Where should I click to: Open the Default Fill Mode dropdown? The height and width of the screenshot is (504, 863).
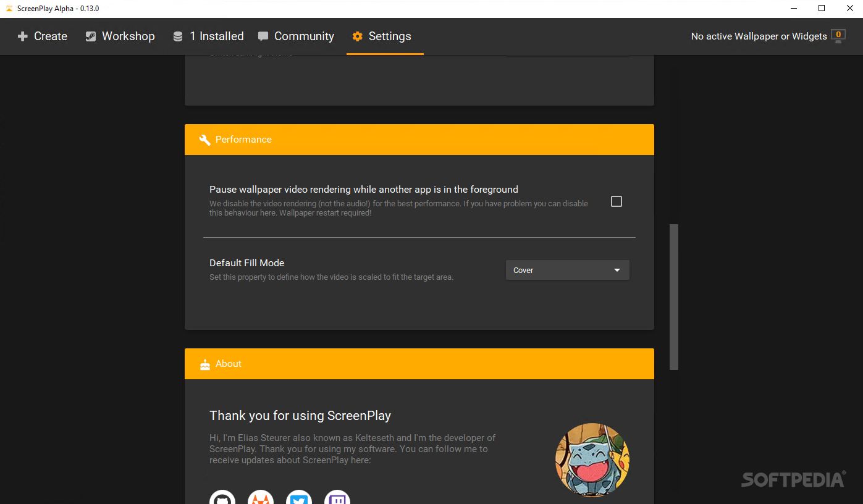567,270
